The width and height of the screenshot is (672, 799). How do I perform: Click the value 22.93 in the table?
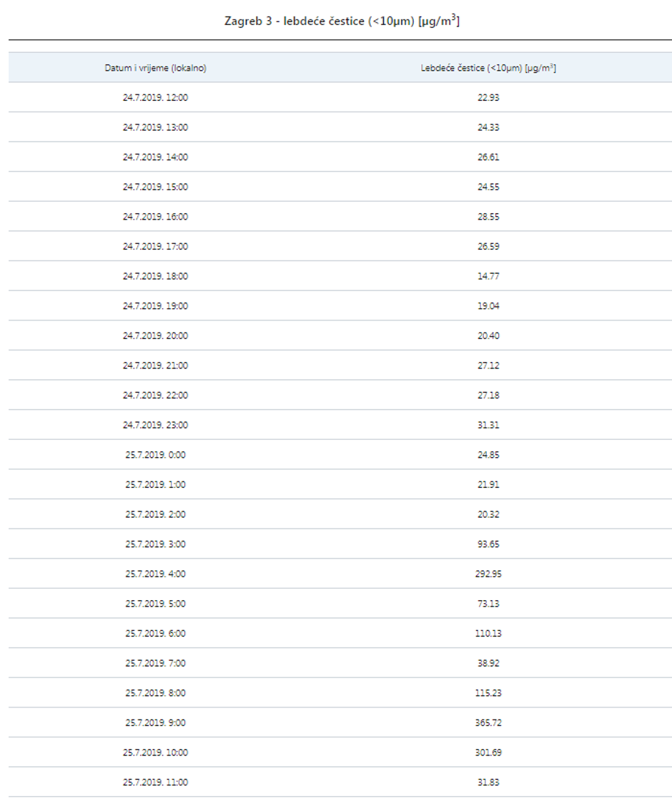pos(488,97)
